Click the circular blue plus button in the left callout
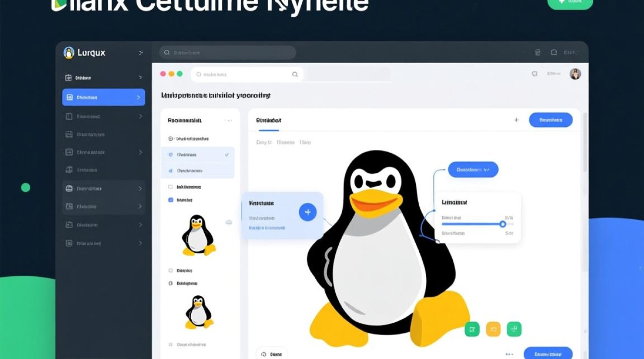This screenshot has width=644, height=359. pos(307,212)
